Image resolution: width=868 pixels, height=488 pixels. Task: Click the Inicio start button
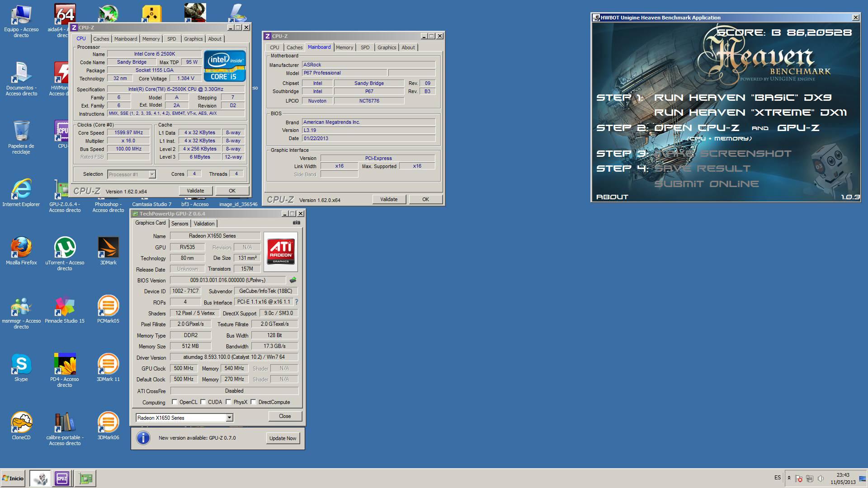pyautogui.click(x=14, y=478)
